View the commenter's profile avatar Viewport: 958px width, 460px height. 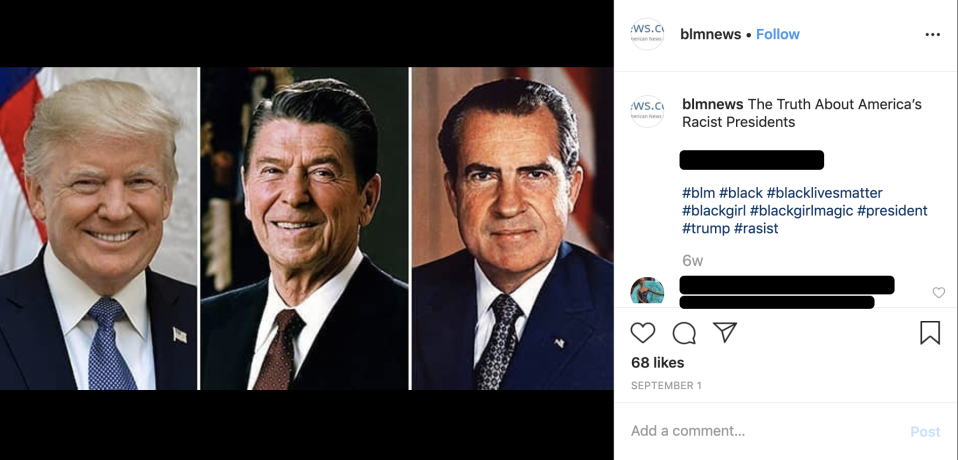point(647,292)
